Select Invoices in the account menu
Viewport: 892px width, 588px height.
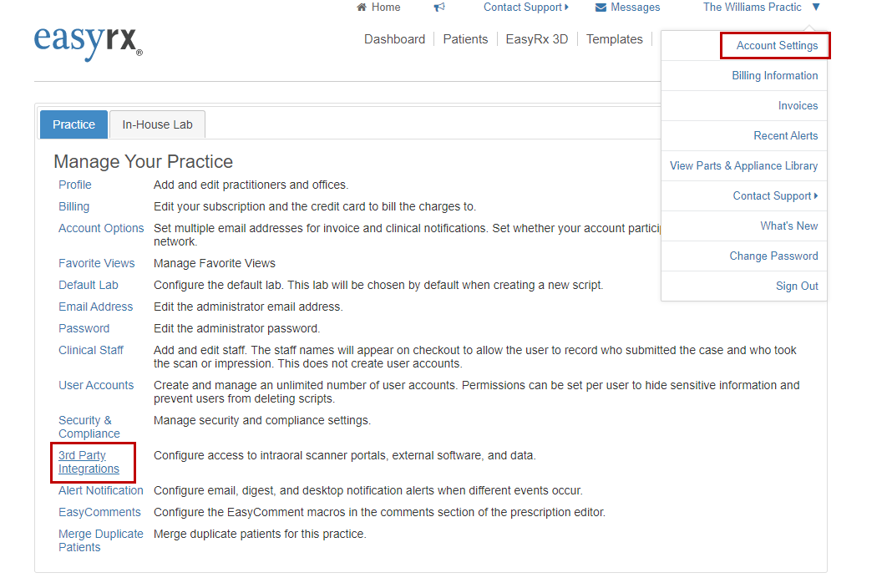798,106
